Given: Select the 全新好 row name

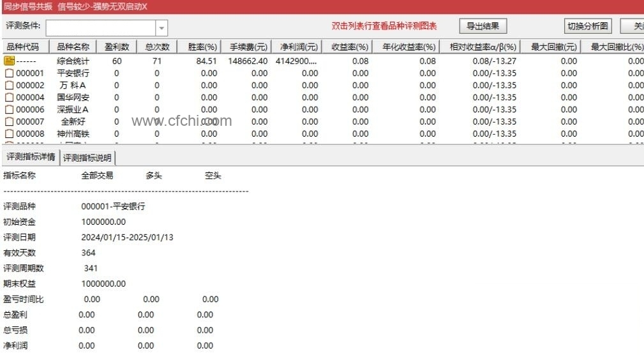Looking at the screenshot, I should [73, 121].
